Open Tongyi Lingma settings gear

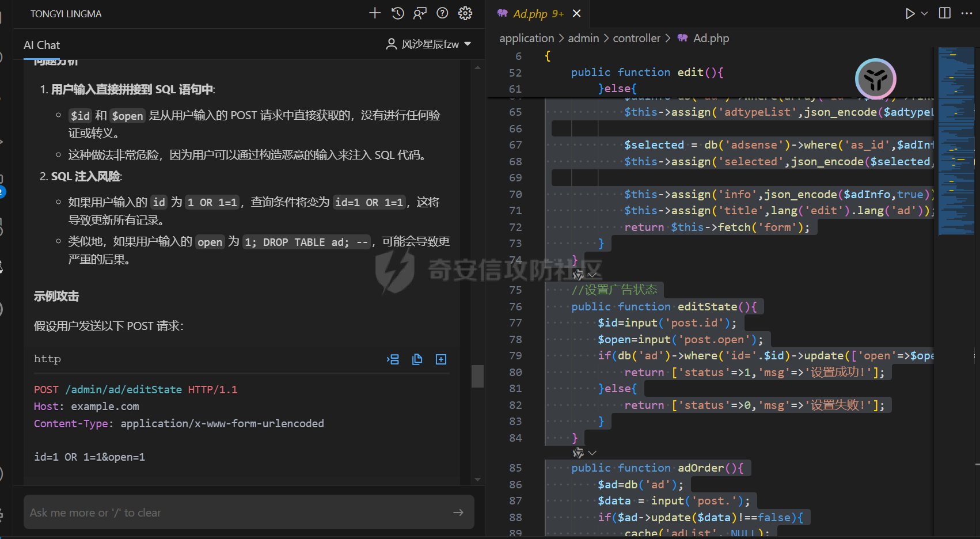(465, 13)
